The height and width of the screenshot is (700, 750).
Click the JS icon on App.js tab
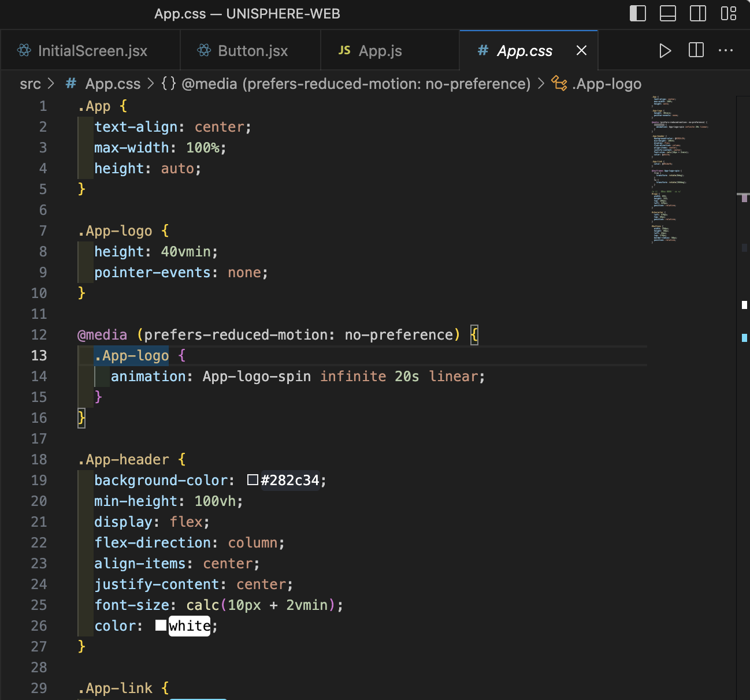(344, 50)
